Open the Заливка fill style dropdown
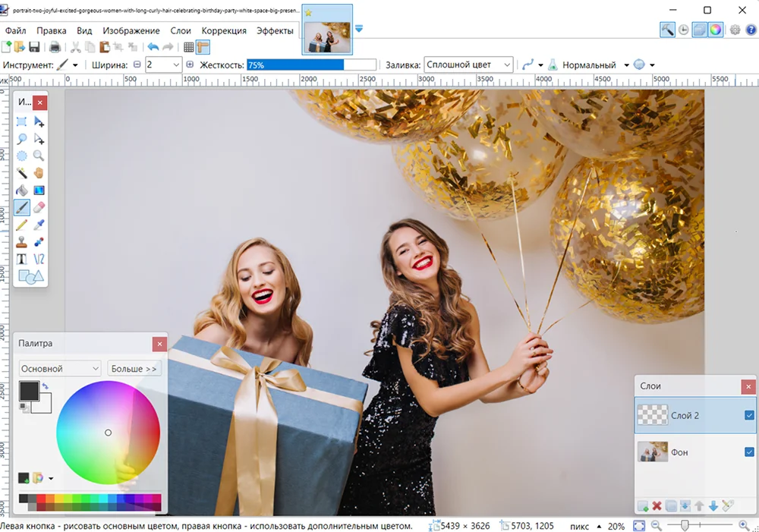Viewport: 759px width, 532px height. (x=468, y=65)
